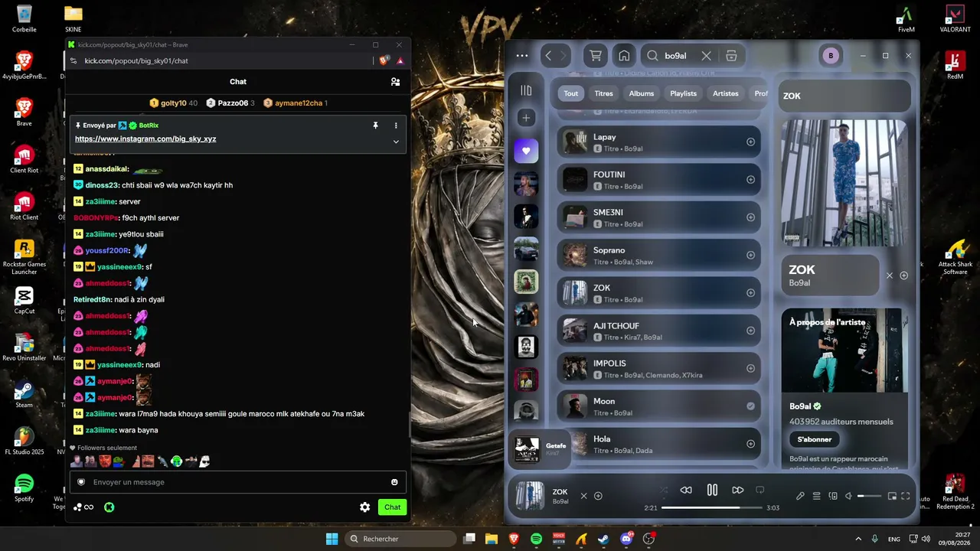Image resolution: width=980 pixels, height=551 pixels.
Task: Click the Envoyer un message input field
Action: point(237,482)
